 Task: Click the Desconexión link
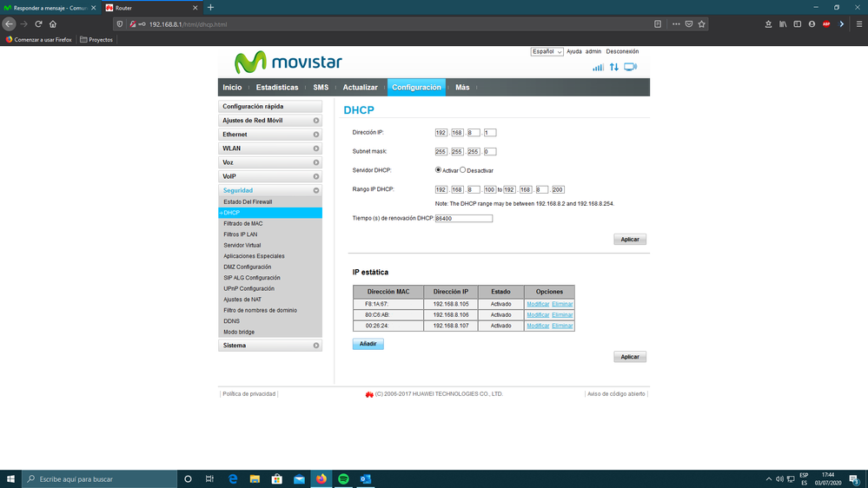pyautogui.click(x=622, y=51)
